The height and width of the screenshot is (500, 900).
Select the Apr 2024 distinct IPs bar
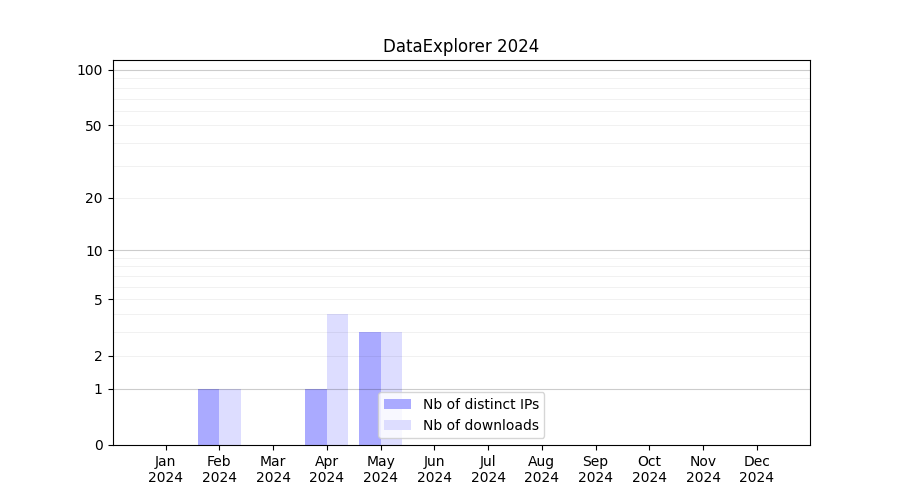click(316, 417)
